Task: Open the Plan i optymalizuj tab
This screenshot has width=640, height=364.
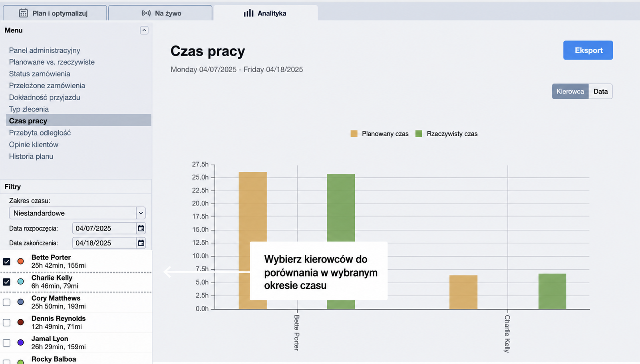Action: 55,13
